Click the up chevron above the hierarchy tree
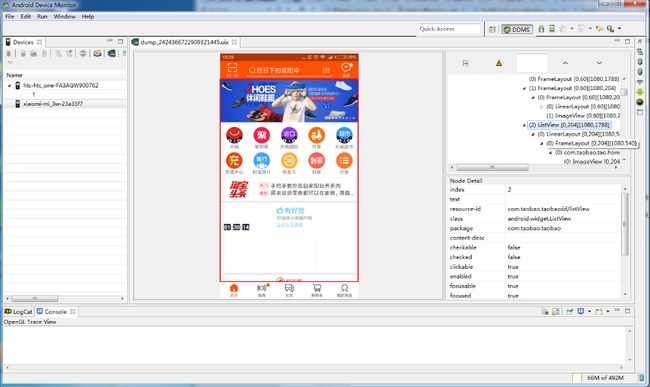The width and height of the screenshot is (650, 387). (x=565, y=63)
